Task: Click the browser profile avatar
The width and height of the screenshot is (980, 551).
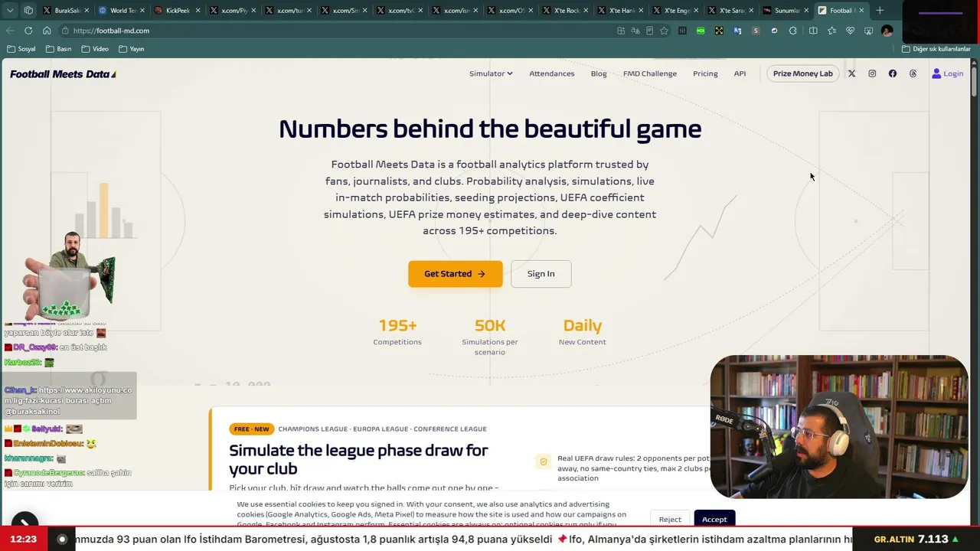Action: coord(887,31)
